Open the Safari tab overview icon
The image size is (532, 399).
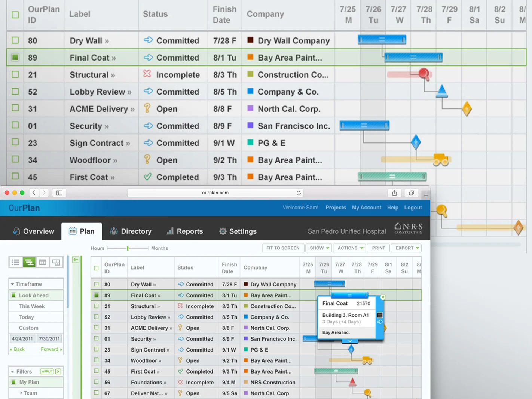[x=411, y=193]
